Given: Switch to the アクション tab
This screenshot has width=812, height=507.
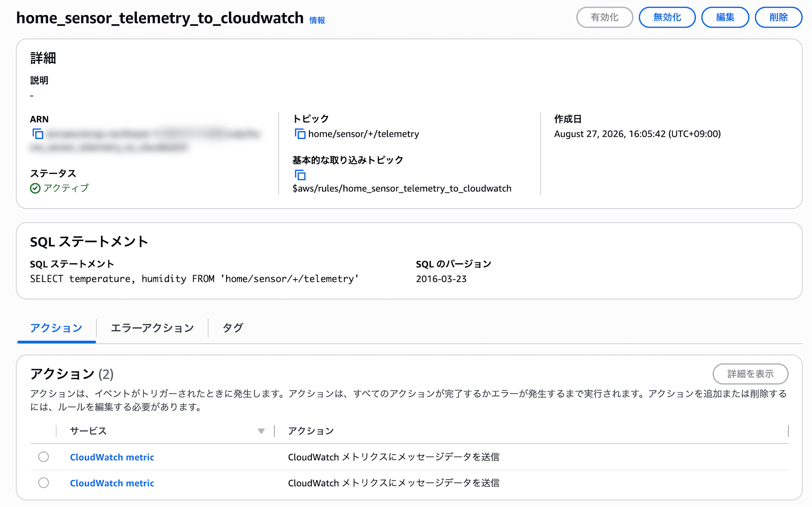Looking at the screenshot, I should 56,328.
